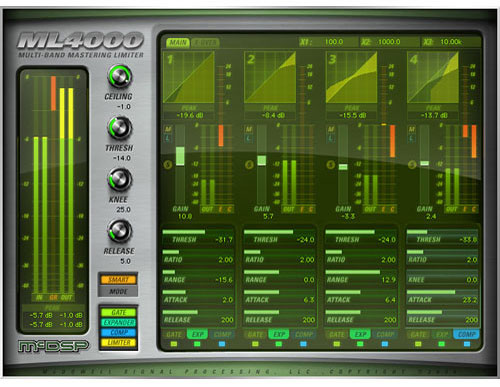This screenshot has width=500, height=387.
Task: Click the OUT meter button on band 3
Action: (370, 209)
